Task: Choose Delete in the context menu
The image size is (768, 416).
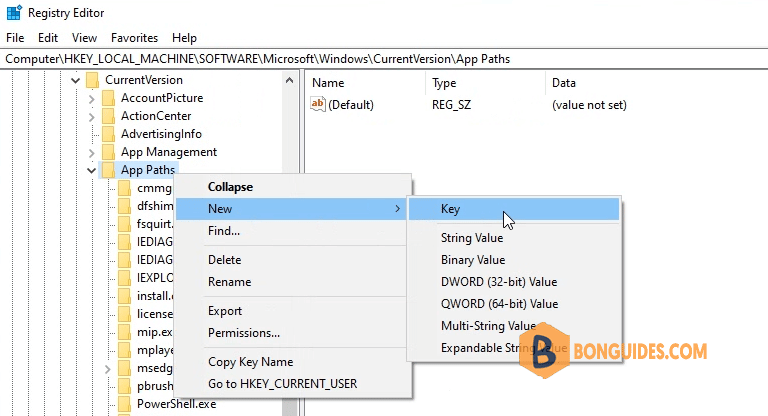Action: point(293,260)
